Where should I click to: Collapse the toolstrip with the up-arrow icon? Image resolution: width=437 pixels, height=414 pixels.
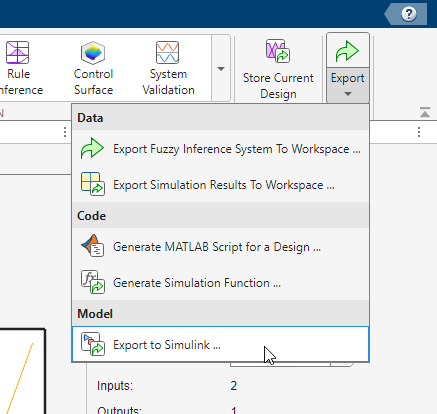pyautogui.click(x=425, y=112)
